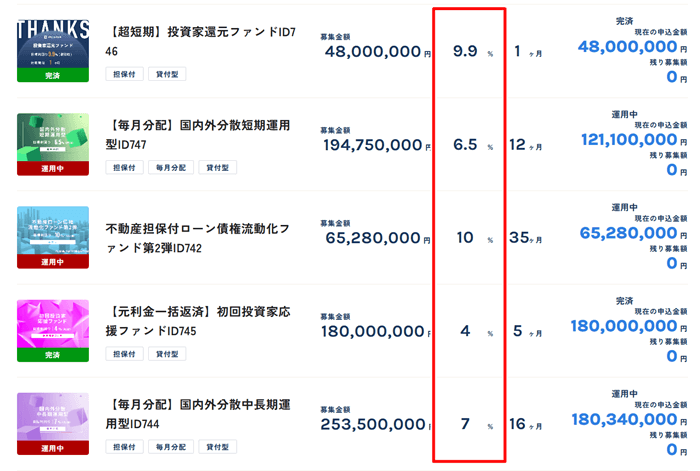This screenshot has width=700, height=471.
Task: Click the 9.9% yield value for ID746
Action: click(466, 51)
